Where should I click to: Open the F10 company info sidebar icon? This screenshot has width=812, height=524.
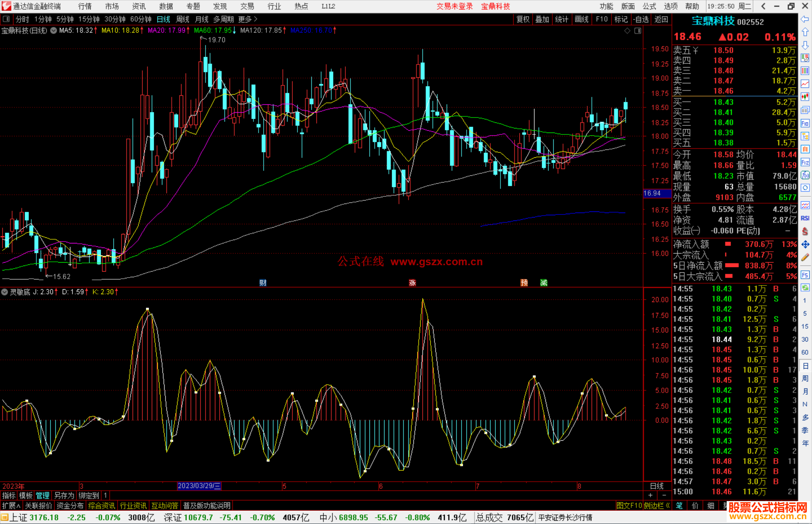tap(805, 123)
